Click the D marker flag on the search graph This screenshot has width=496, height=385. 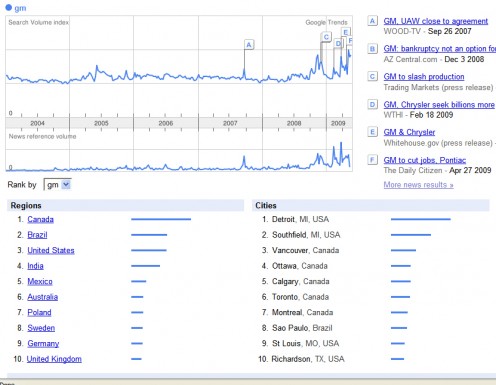click(338, 44)
